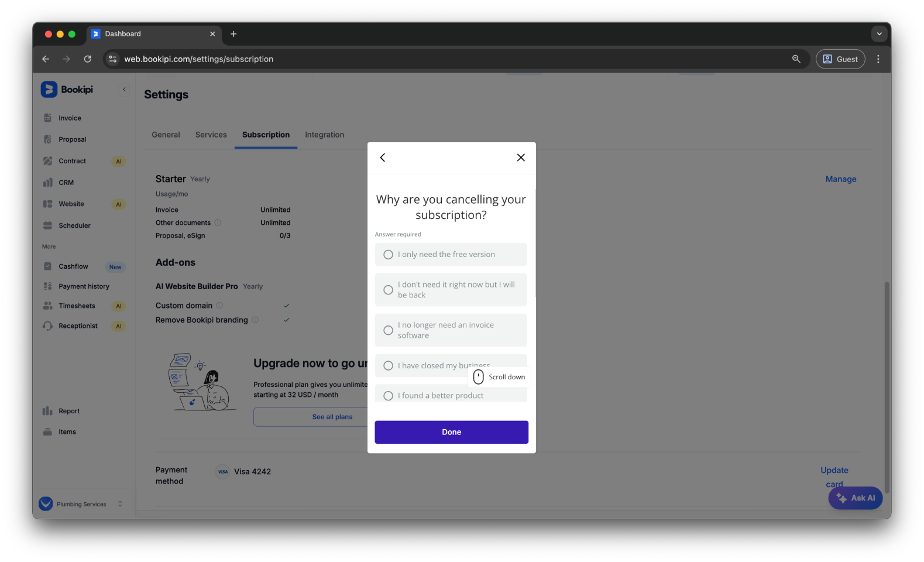Click the 'AI Website Builder Pro' text

coord(197,286)
